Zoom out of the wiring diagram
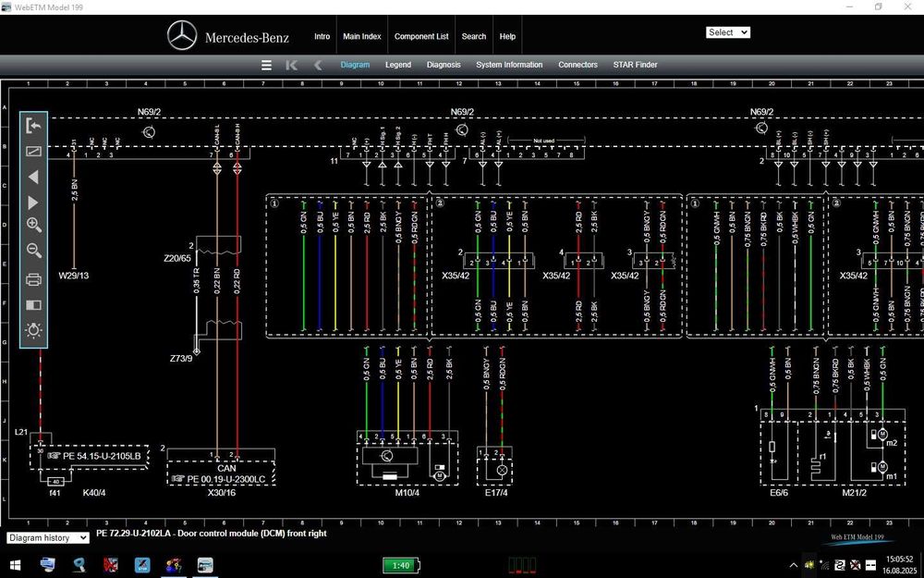924x578 pixels. coord(33,250)
